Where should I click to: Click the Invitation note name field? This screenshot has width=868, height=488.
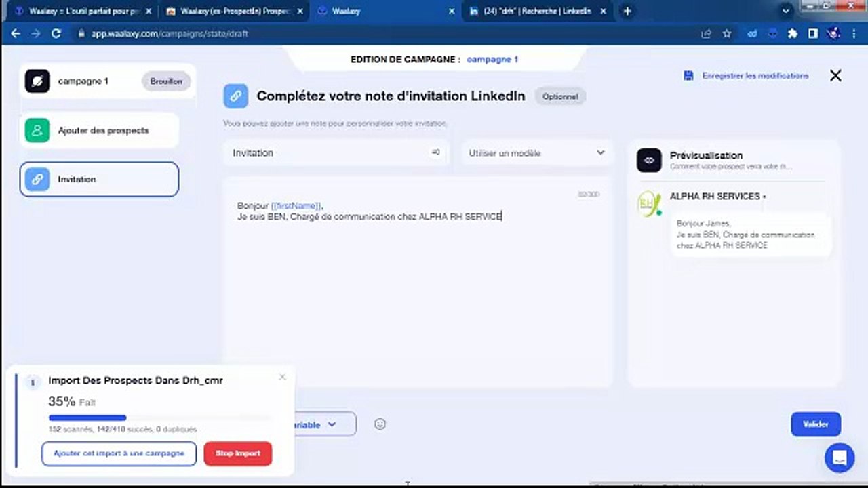(335, 153)
